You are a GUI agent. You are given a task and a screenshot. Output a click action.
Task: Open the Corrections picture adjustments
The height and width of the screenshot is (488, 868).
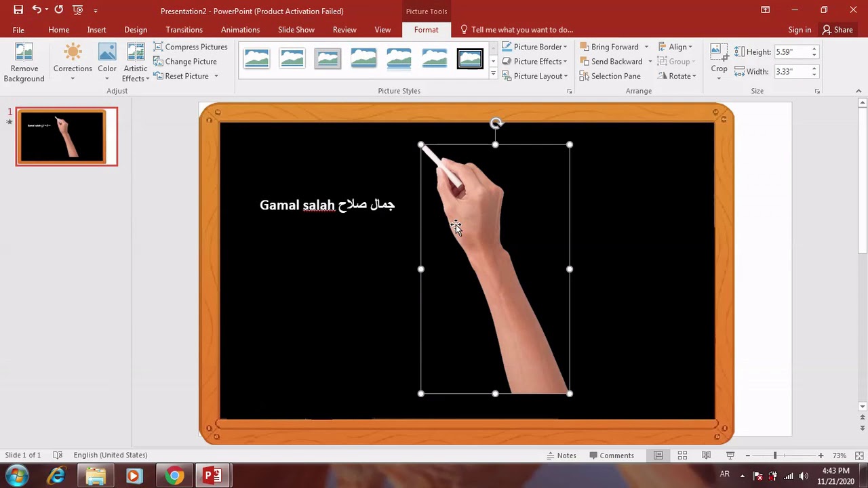coord(73,62)
